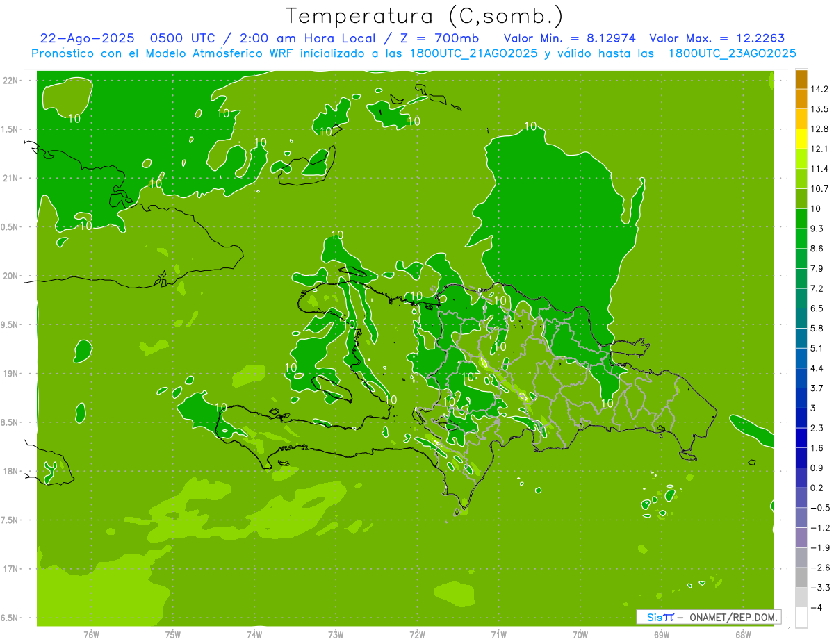Click the legend value "12.8"
Viewport: 834px width, 644px height.
pos(819,129)
